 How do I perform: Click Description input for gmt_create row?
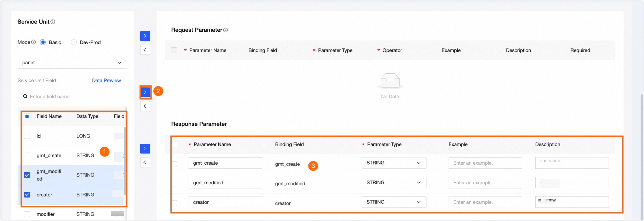pyautogui.click(x=572, y=163)
